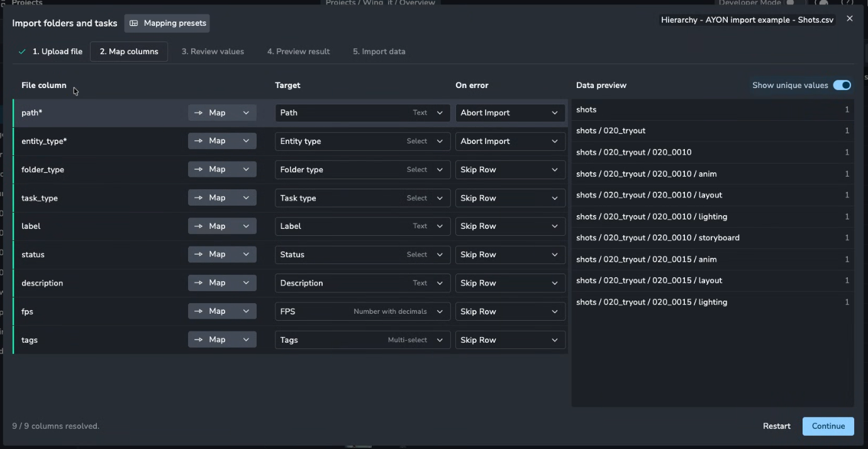This screenshot has height=449, width=868.
Task: Open the Map action dropdown for tags
Action: point(222,340)
